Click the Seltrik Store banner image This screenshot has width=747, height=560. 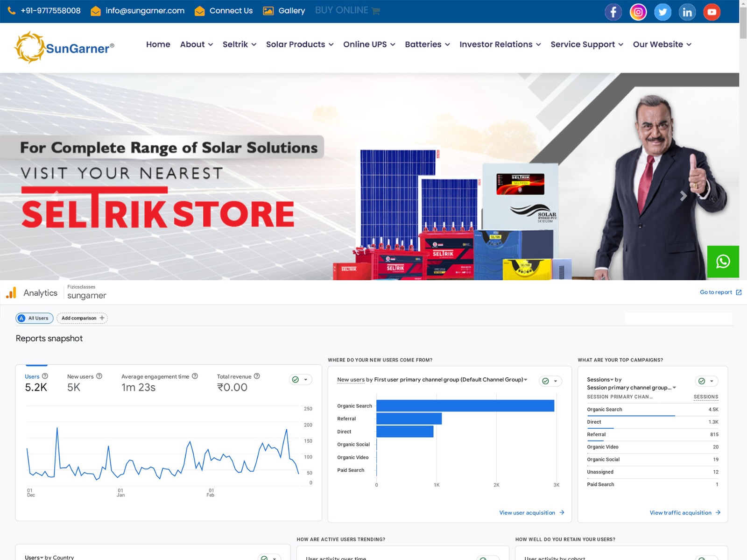(x=369, y=177)
